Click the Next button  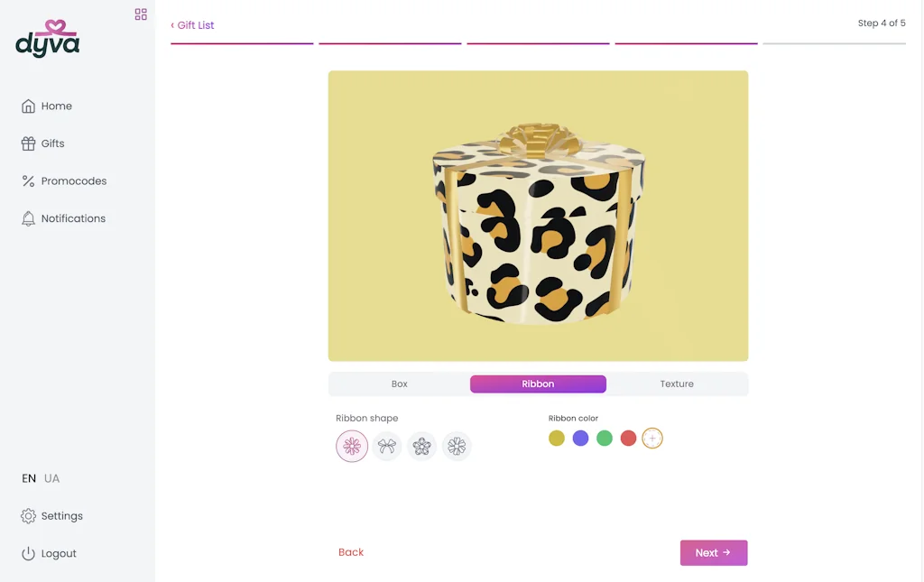pyautogui.click(x=714, y=552)
